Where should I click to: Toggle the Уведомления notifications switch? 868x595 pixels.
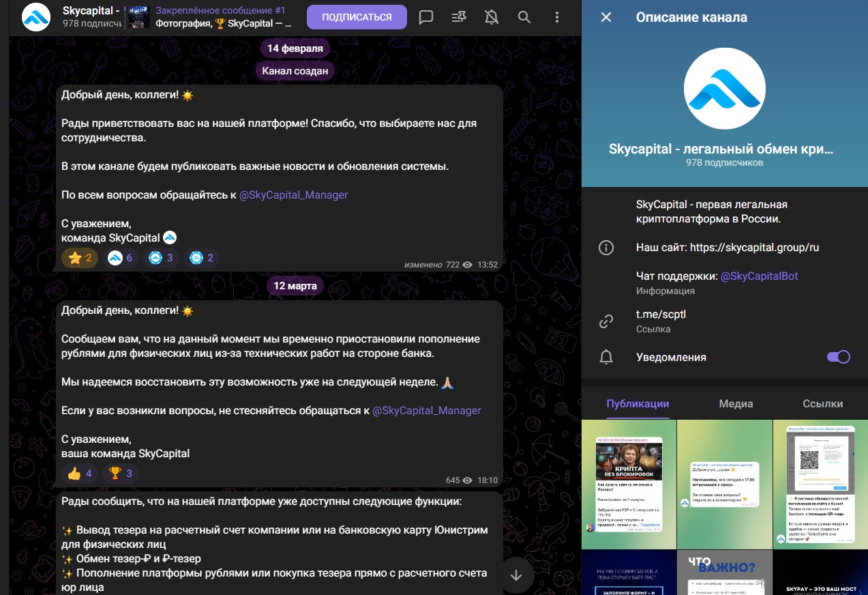(x=838, y=357)
